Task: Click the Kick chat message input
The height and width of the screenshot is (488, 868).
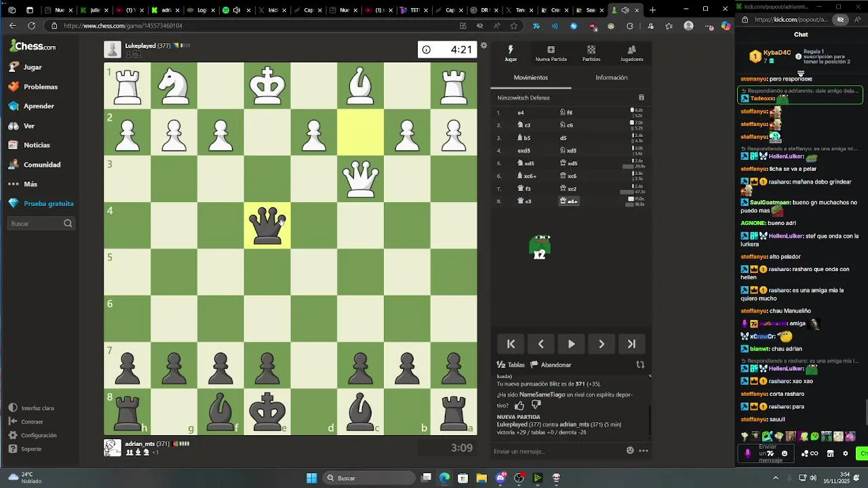Action: [767, 453]
